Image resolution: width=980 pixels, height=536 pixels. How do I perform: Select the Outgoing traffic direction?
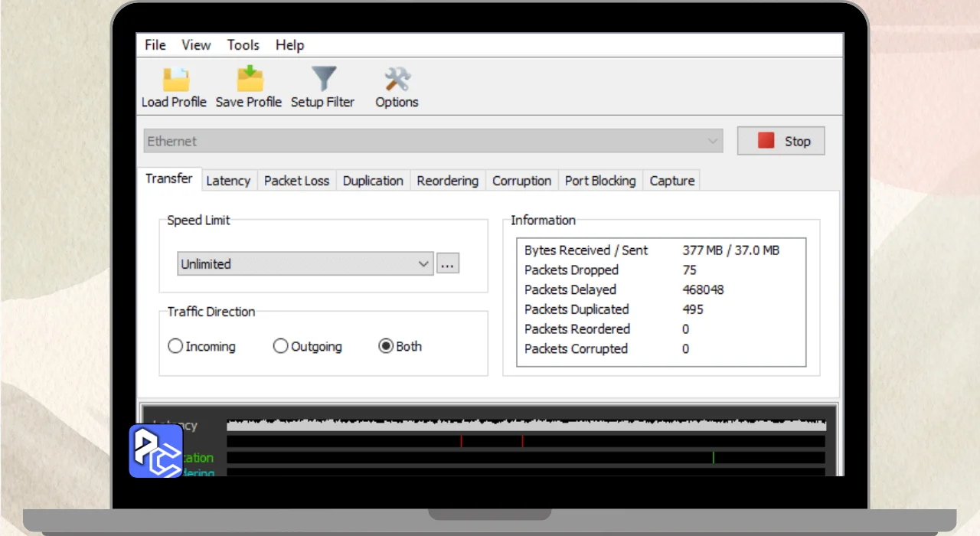pyautogui.click(x=308, y=346)
